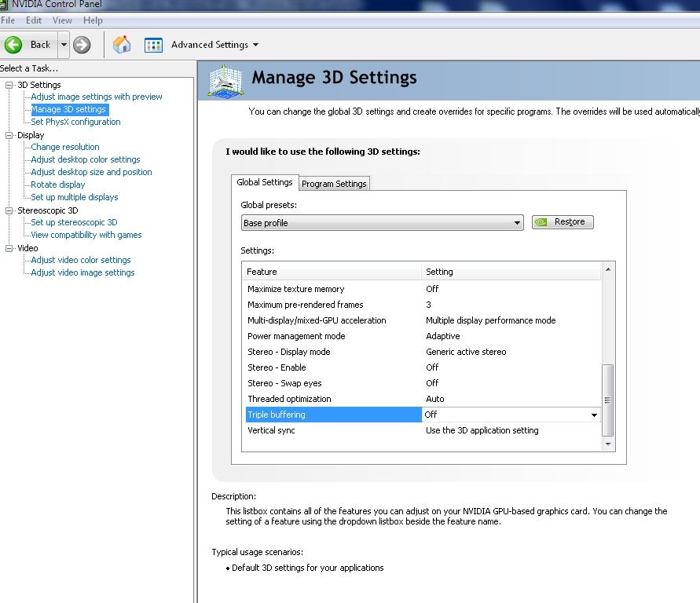Open the File menu
Image resolution: width=700 pixels, height=603 pixels.
point(8,20)
